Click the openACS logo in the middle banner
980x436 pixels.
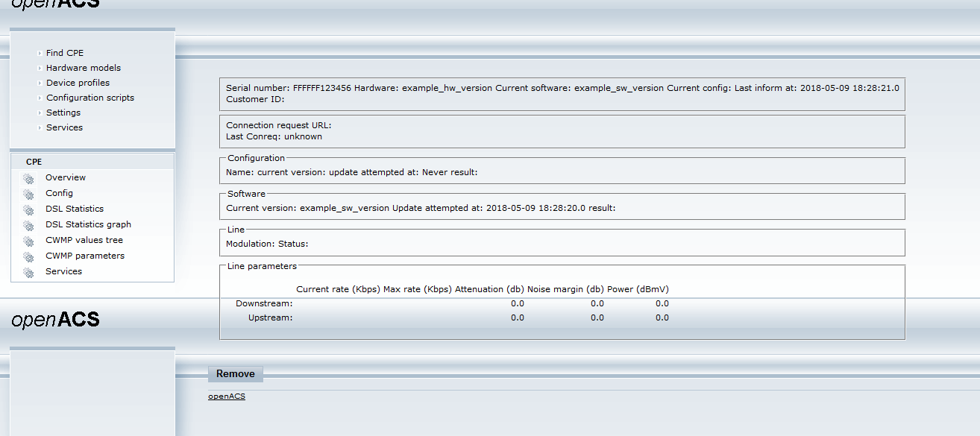55,320
